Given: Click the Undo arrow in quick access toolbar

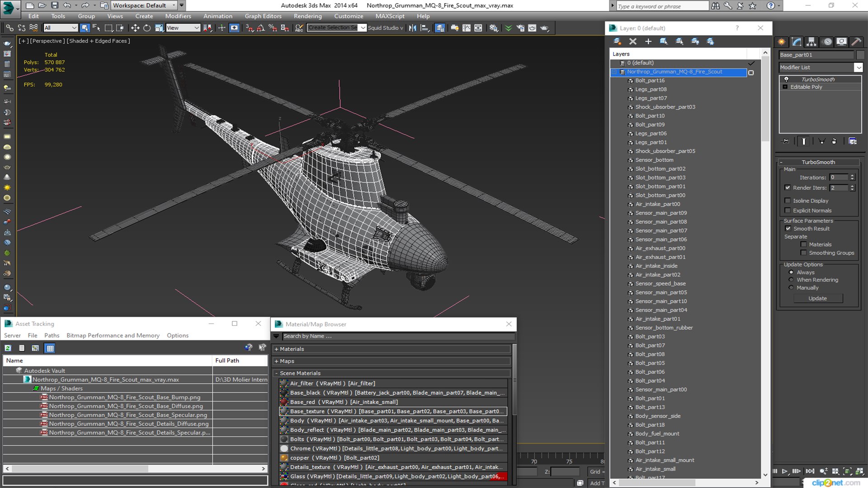Looking at the screenshot, I should (x=67, y=5).
